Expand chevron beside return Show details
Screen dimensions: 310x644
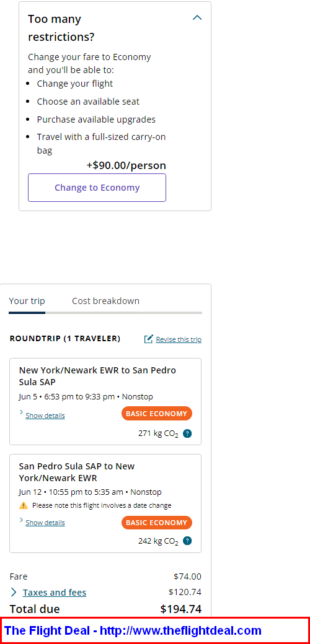21,520
